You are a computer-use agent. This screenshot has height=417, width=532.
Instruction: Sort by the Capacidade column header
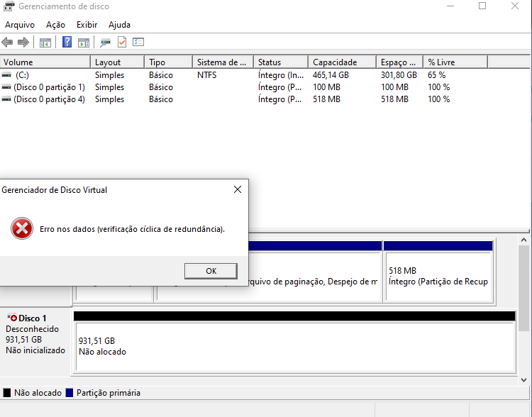click(343, 62)
